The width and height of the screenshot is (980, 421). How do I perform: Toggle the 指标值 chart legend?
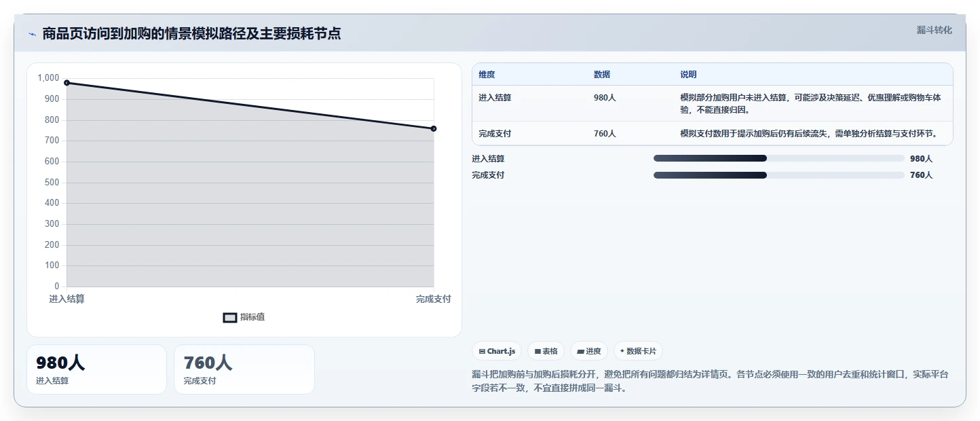pos(244,317)
